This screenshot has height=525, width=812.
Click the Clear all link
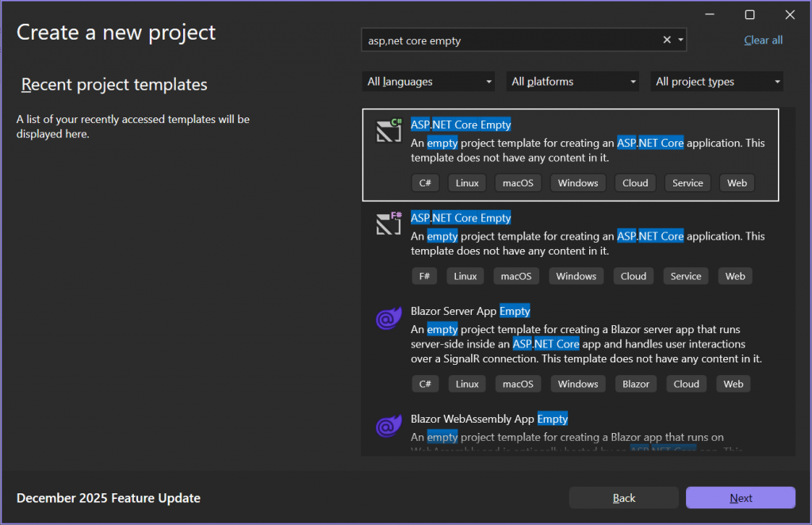pos(763,40)
